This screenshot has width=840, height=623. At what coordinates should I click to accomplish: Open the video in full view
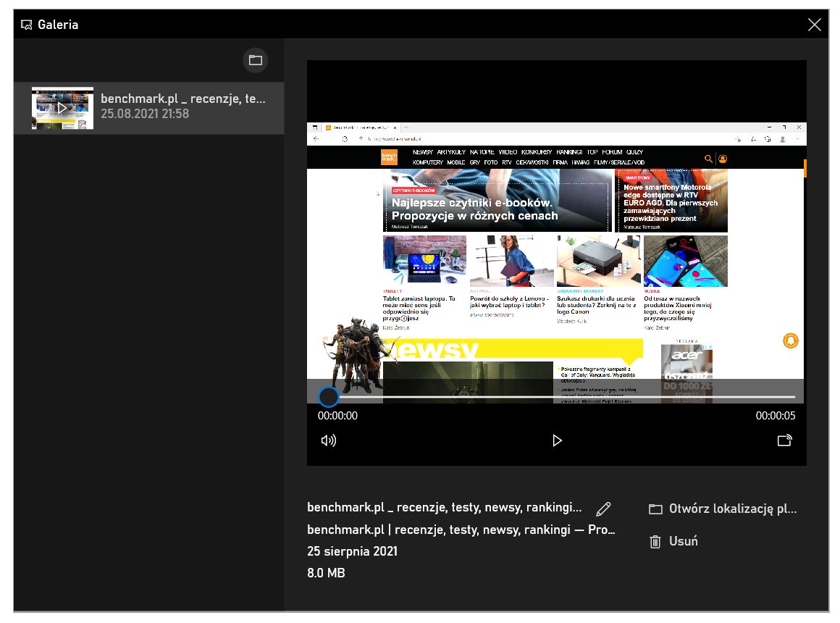784,440
